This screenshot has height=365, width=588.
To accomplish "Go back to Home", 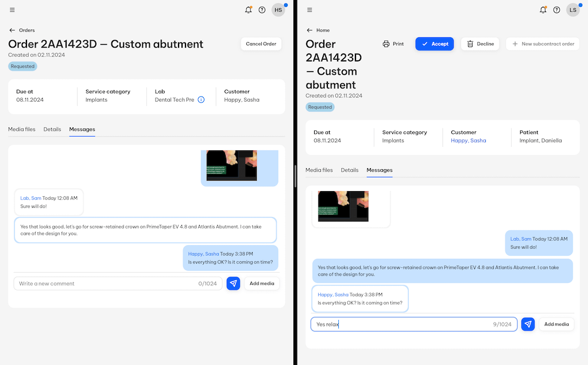I will click(x=318, y=30).
